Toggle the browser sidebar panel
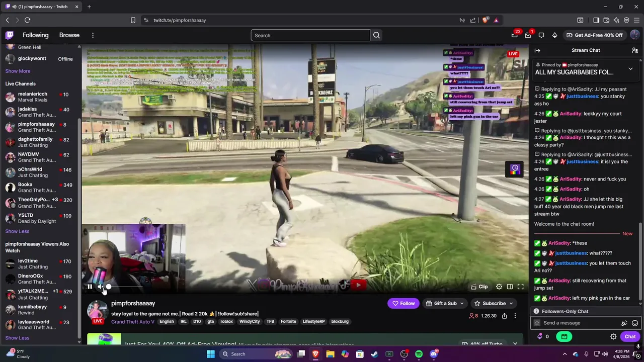 pyautogui.click(x=596, y=20)
